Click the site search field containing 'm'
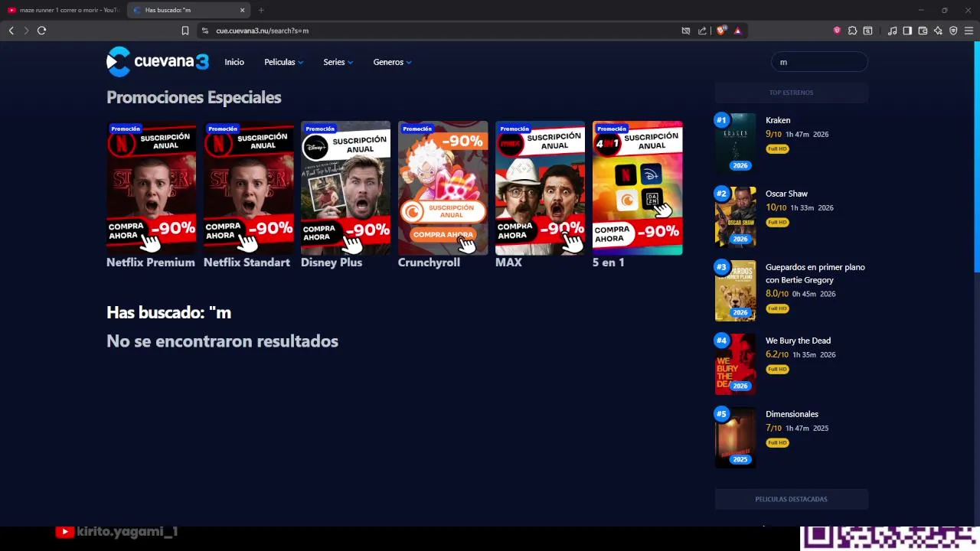Image resolution: width=980 pixels, height=551 pixels. [x=818, y=62]
